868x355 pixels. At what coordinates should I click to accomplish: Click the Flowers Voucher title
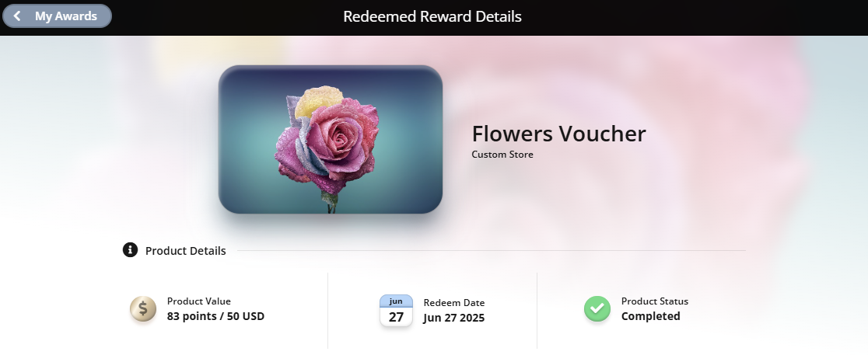(x=558, y=134)
